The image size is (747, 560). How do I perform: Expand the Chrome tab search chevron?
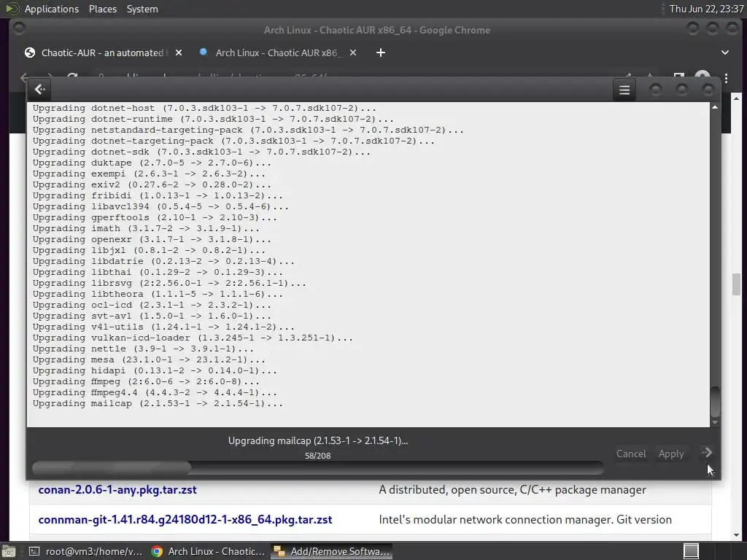[x=724, y=52]
